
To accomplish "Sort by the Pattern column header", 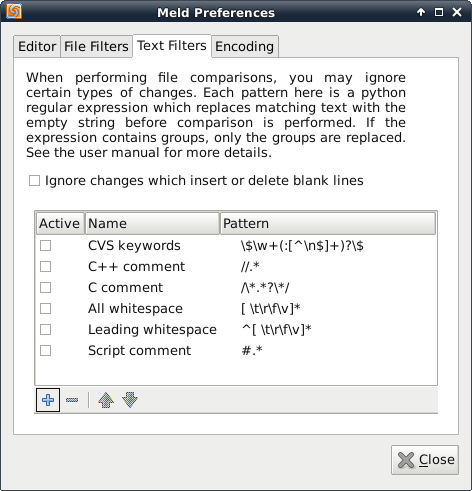I will click(x=328, y=223).
